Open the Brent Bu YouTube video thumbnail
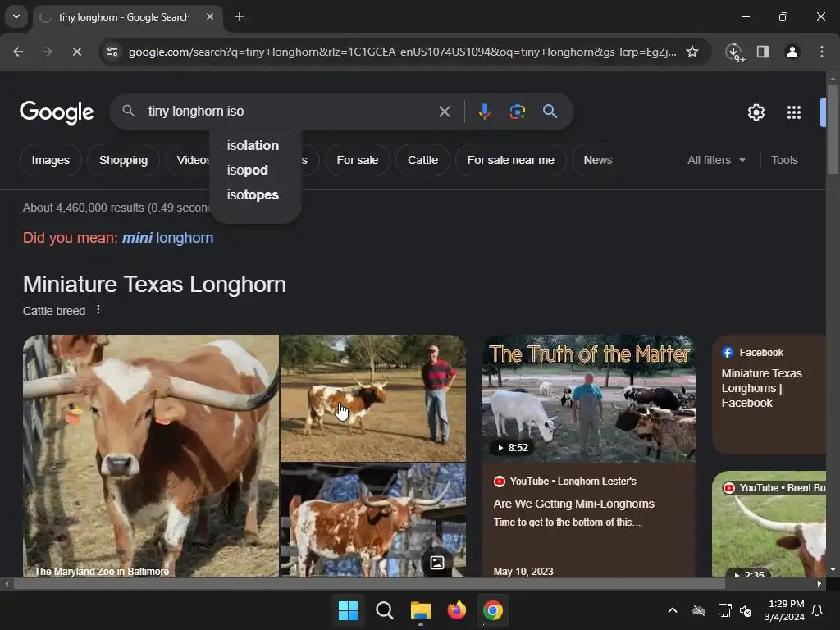 pyautogui.click(x=769, y=524)
